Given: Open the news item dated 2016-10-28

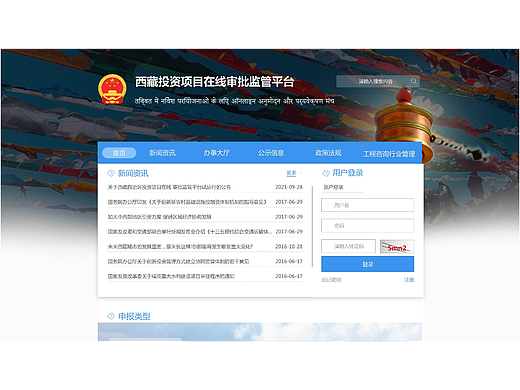Looking at the screenshot, I should [180, 246].
